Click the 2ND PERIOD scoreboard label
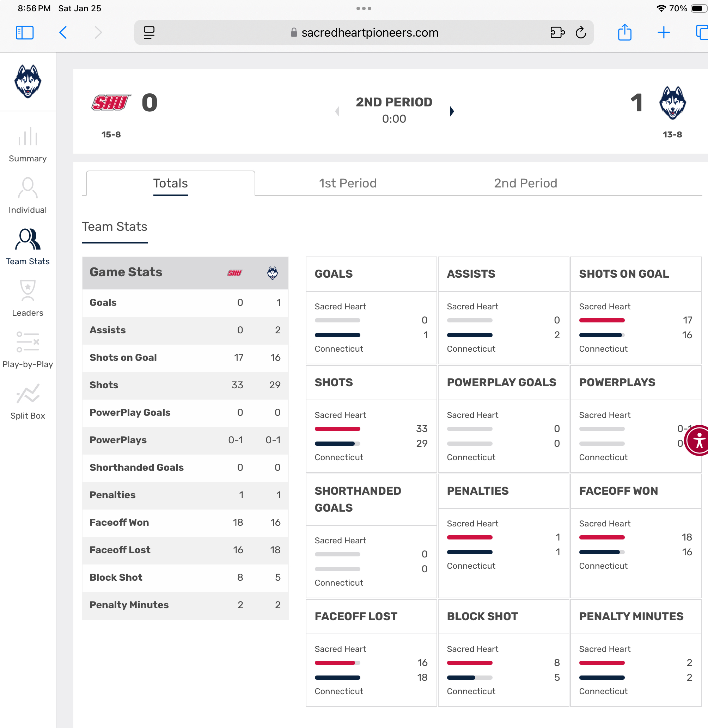Screen dimensions: 708x728 pyautogui.click(x=394, y=102)
